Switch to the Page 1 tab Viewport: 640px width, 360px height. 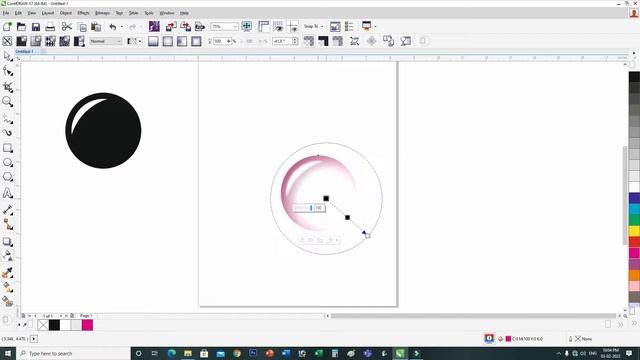pyautogui.click(x=86, y=316)
